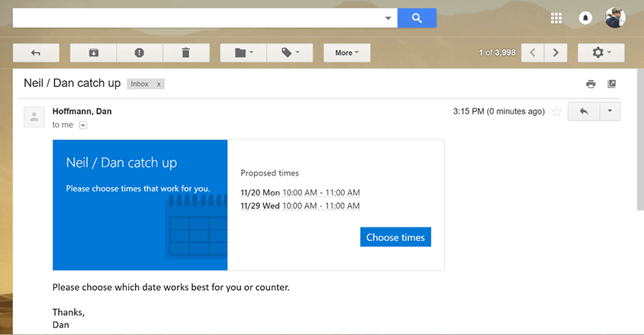Open the Labels dropdown

coord(291,53)
